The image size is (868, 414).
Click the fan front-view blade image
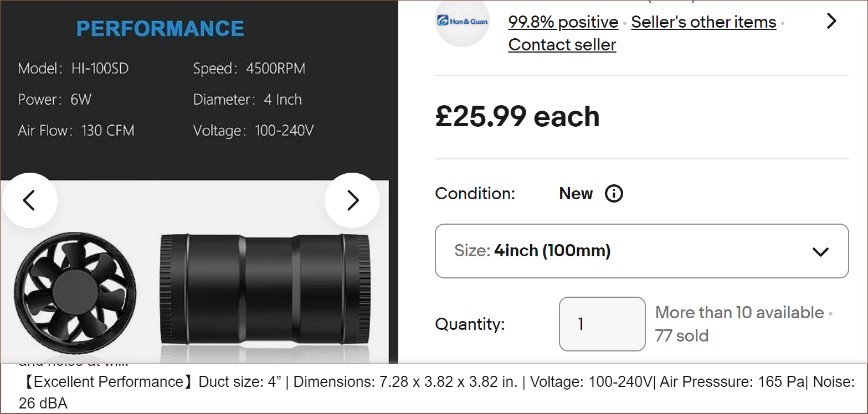click(x=75, y=289)
